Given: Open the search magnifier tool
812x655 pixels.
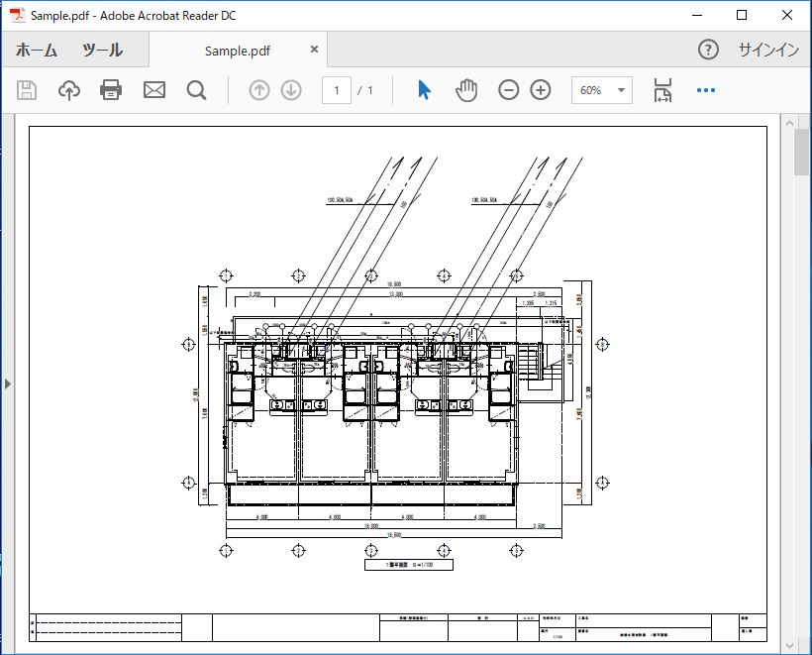Looking at the screenshot, I should (196, 90).
